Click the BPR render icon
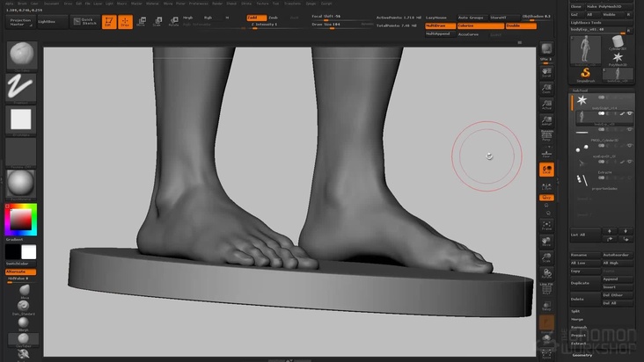The height and width of the screenshot is (362, 644). (546, 49)
